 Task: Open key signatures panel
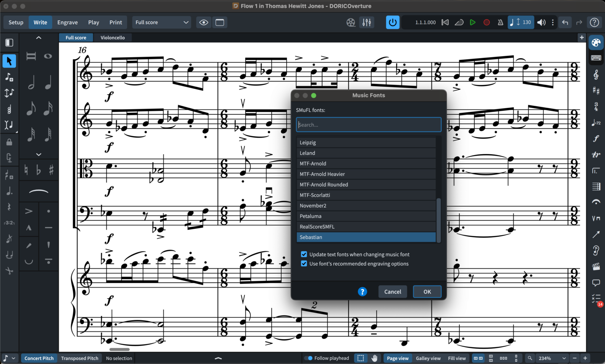coord(596,90)
